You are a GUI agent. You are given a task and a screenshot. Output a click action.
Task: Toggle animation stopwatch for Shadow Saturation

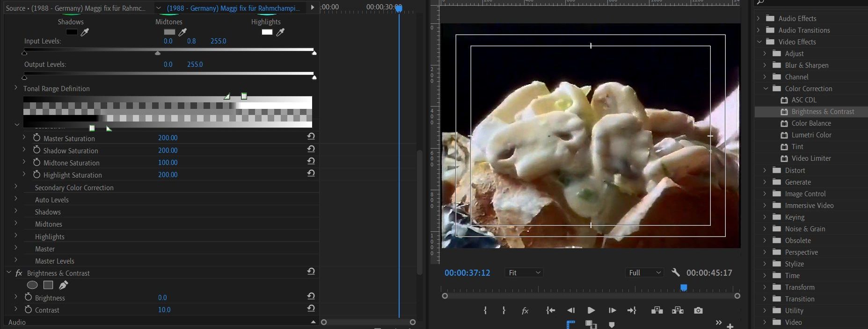[36, 150]
